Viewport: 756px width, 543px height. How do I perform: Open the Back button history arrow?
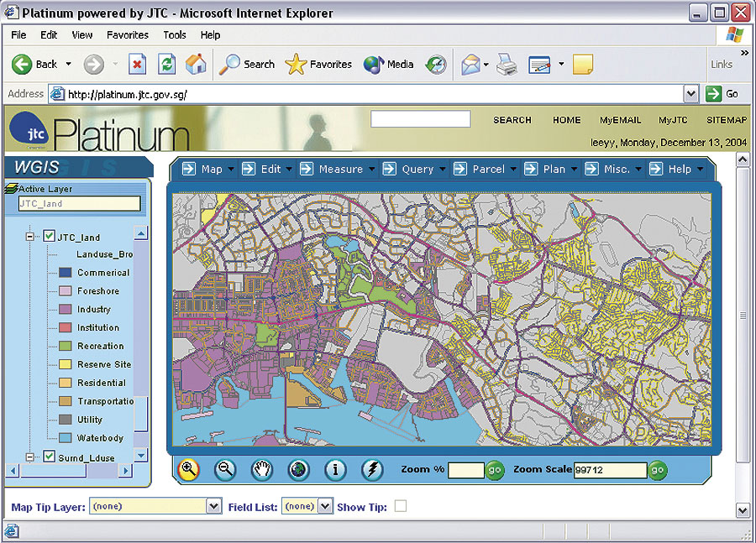(x=69, y=64)
